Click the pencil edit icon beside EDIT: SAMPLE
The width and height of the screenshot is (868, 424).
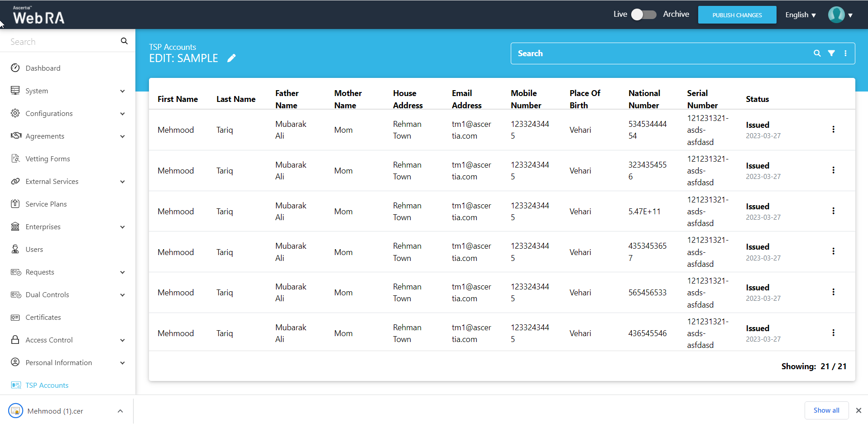pos(231,58)
